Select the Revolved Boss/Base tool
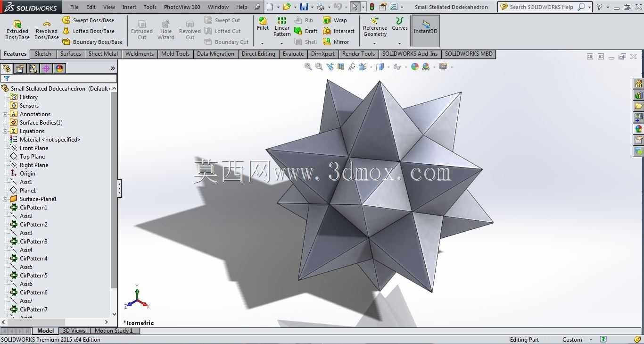This screenshot has height=344, width=644. (47, 30)
